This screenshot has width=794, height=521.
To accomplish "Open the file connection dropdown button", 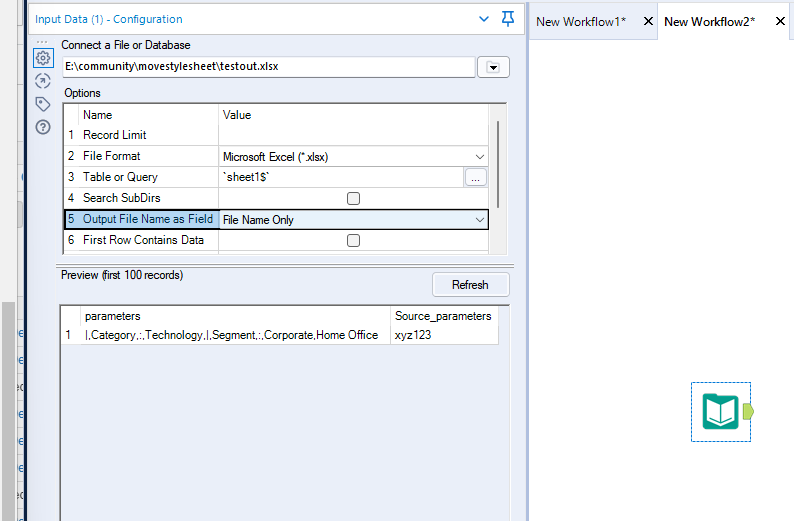I will click(x=493, y=67).
